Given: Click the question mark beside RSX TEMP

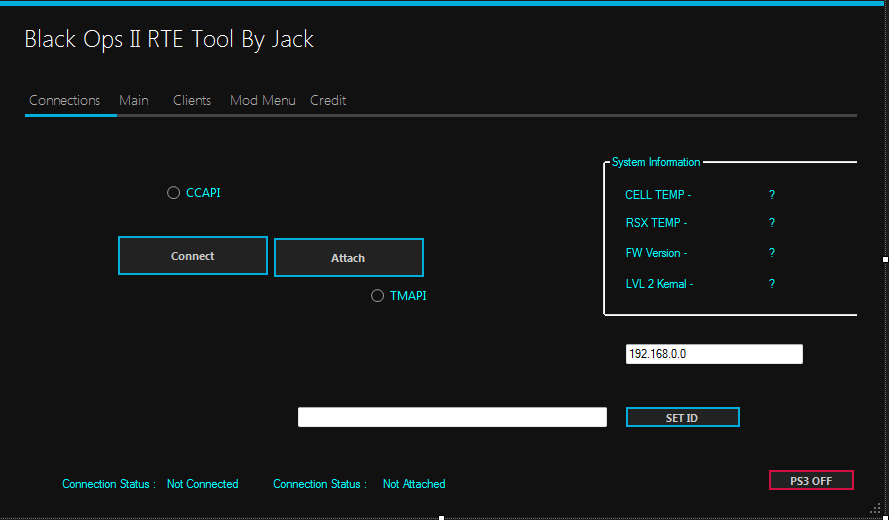Looking at the screenshot, I should coord(772,223).
